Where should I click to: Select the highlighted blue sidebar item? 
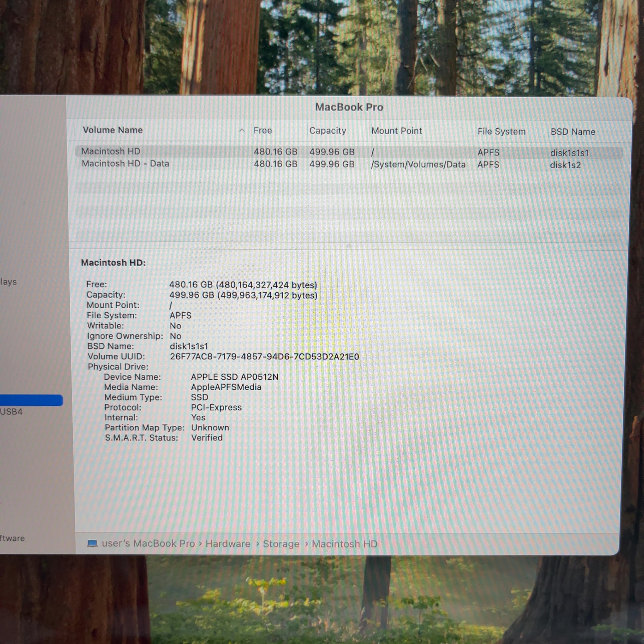[x=31, y=400]
